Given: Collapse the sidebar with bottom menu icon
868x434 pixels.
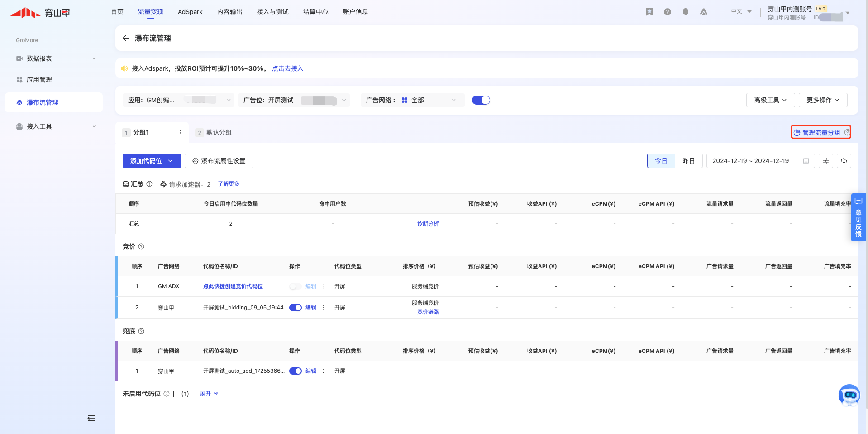Looking at the screenshot, I should (91, 418).
